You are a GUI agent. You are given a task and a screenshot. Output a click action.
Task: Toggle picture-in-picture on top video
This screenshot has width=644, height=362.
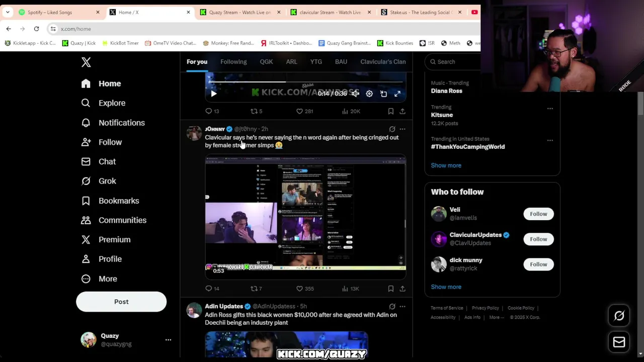point(383,94)
